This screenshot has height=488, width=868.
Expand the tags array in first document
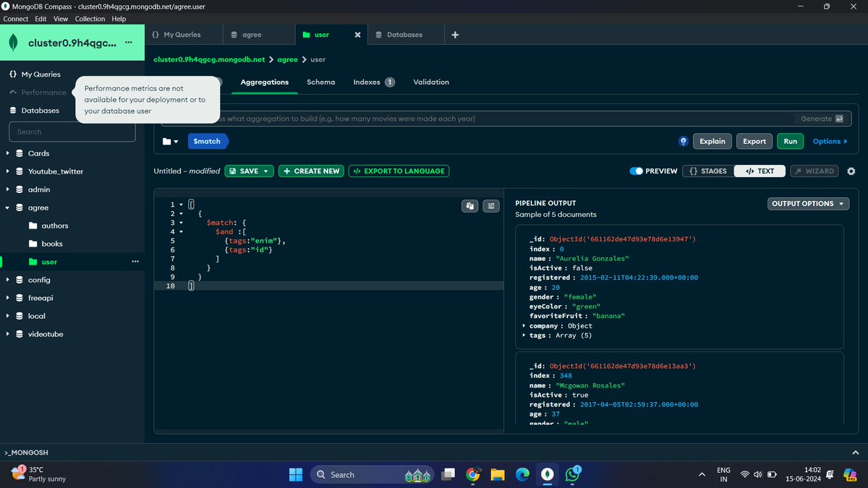[x=524, y=335]
